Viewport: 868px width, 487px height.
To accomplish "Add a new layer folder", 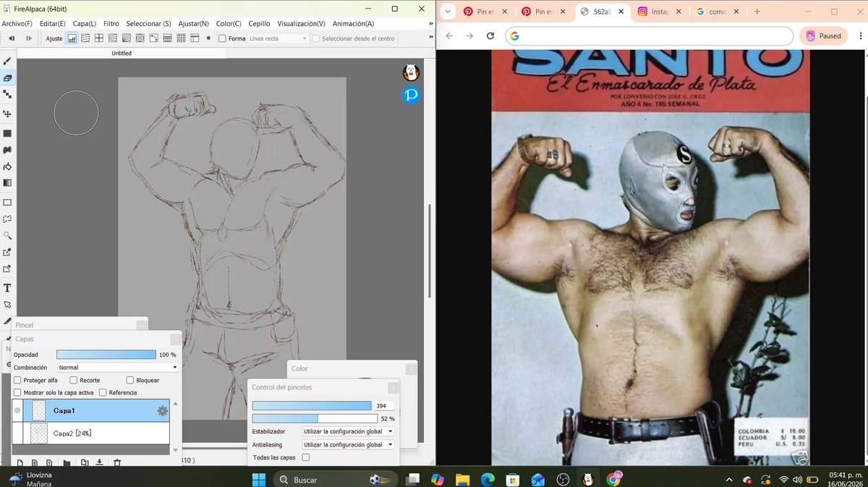I will [67, 463].
